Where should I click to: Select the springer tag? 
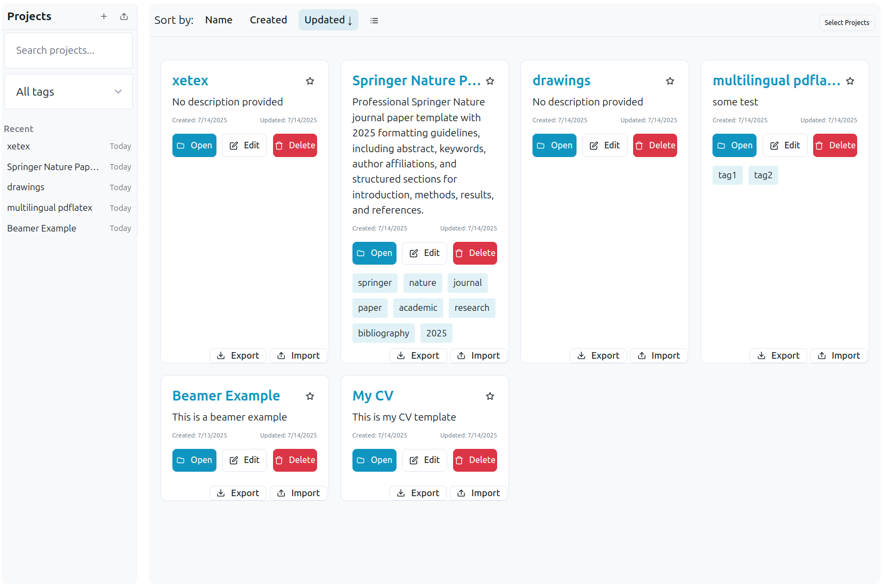(375, 283)
